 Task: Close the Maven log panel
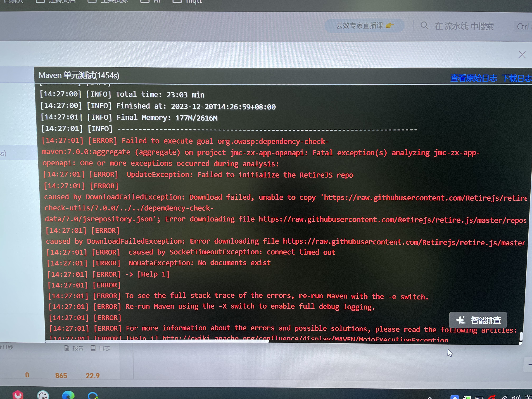click(x=522, y=55)
